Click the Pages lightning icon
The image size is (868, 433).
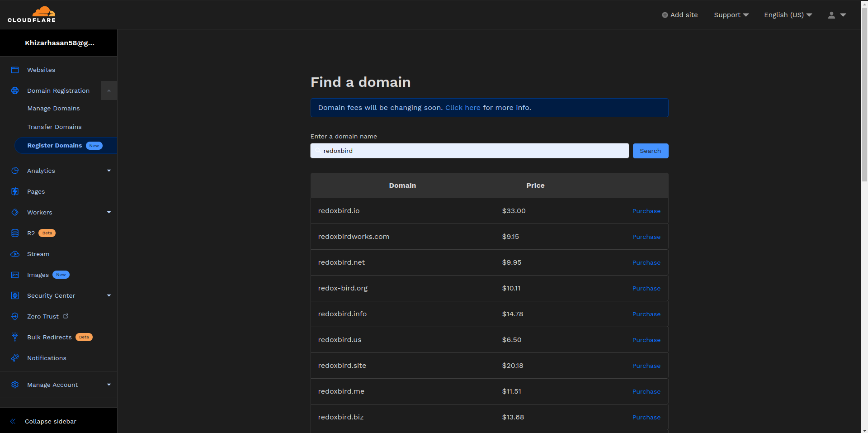pos(15,191)
